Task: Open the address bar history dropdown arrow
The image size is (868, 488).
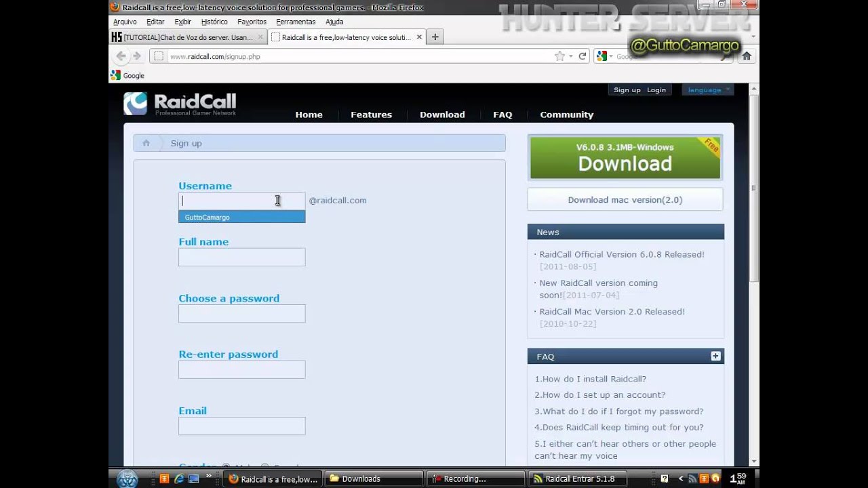Action: pos(571,56)
